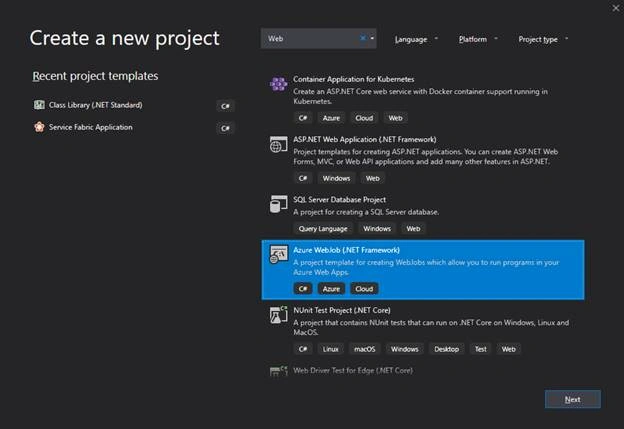
Task: Click the Windows tag under SQL Server project
Action: (x=377, y=229)
